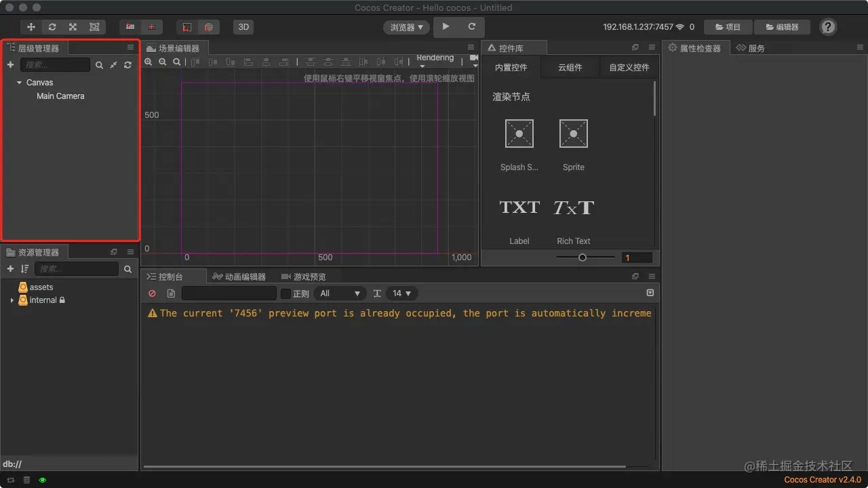Select the rotate transform tool
The width and height of the screenshot is (868, 488).
tap(52, 27)
